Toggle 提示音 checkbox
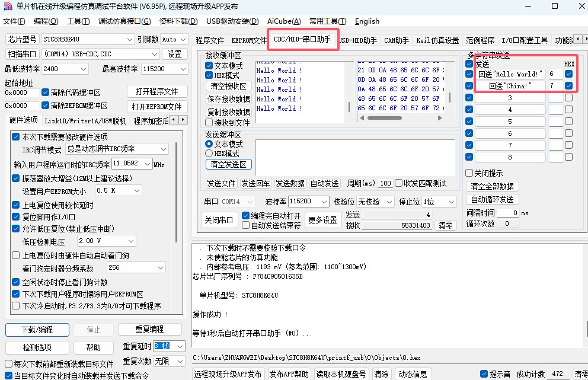The width and height of the screenshot is (588, 380). click(x=484, y=374)
